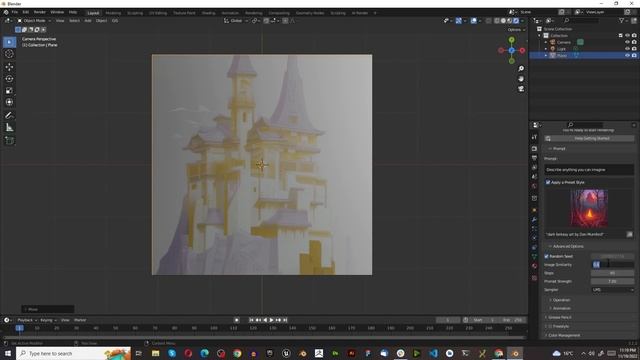The height and width of the screenshot is (360, 640).
Task: Click the Help Getting Started button
Action: (589, 138)
